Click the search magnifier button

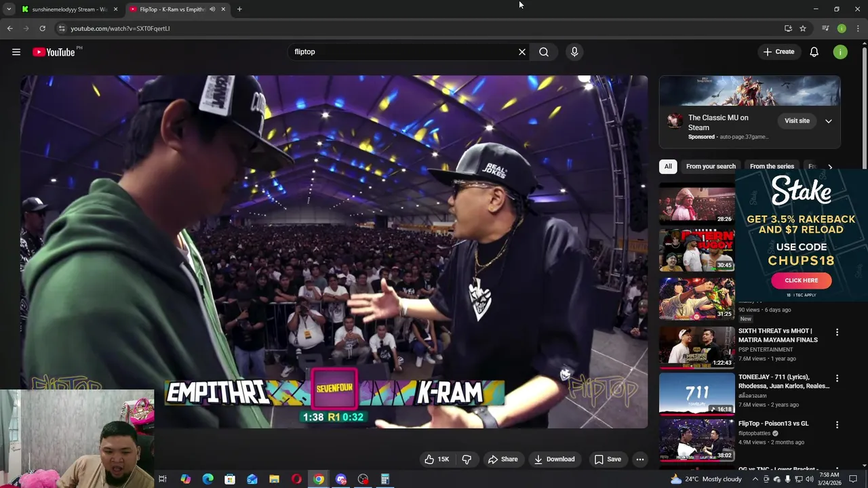tap(544, 52)
